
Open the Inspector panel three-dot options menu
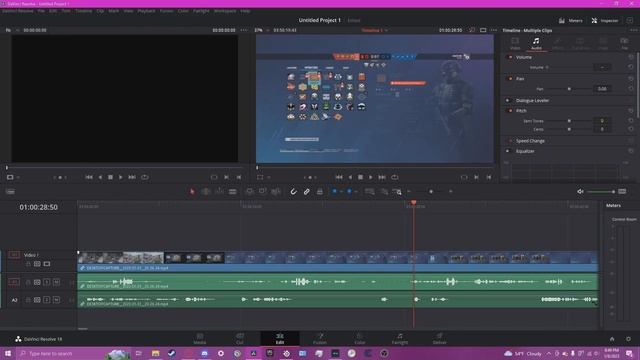click(633, 30)
